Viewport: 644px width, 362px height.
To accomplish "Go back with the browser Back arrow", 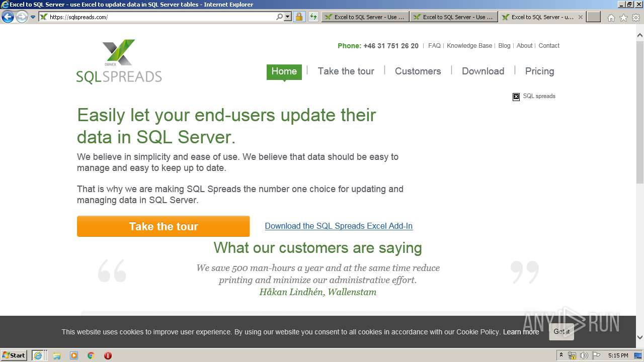I will [x=8, y=17].
